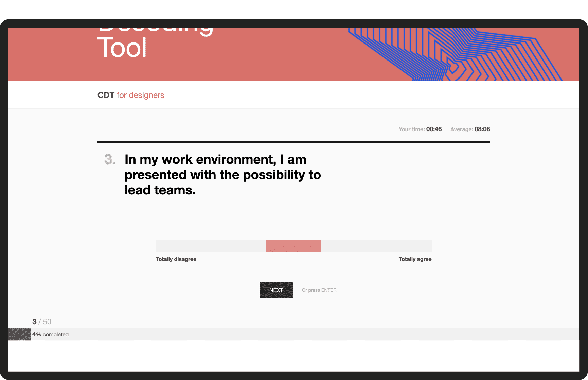Click the bold CDT text
588x380 pixels.
point(106,95)
